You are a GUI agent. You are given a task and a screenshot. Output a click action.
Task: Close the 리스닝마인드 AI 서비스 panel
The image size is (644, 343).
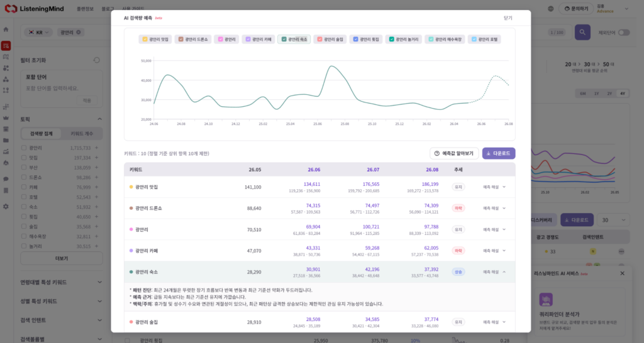click(622, 273)
